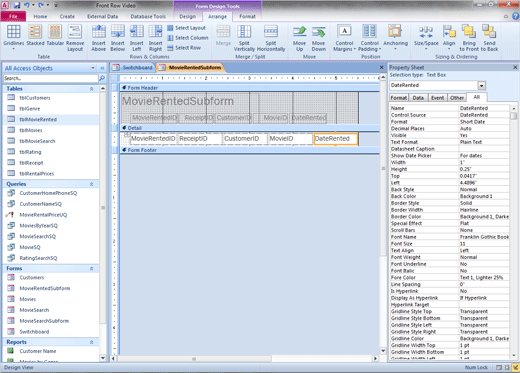Image resolution: width=520 pixels, height=373 pixels.
Task: Switch to the Event property tab
Action: (437, 98)
